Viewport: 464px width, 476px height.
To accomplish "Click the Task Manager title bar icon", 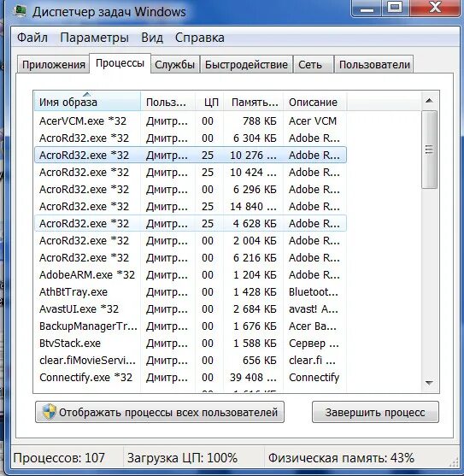I will (20, 11).
